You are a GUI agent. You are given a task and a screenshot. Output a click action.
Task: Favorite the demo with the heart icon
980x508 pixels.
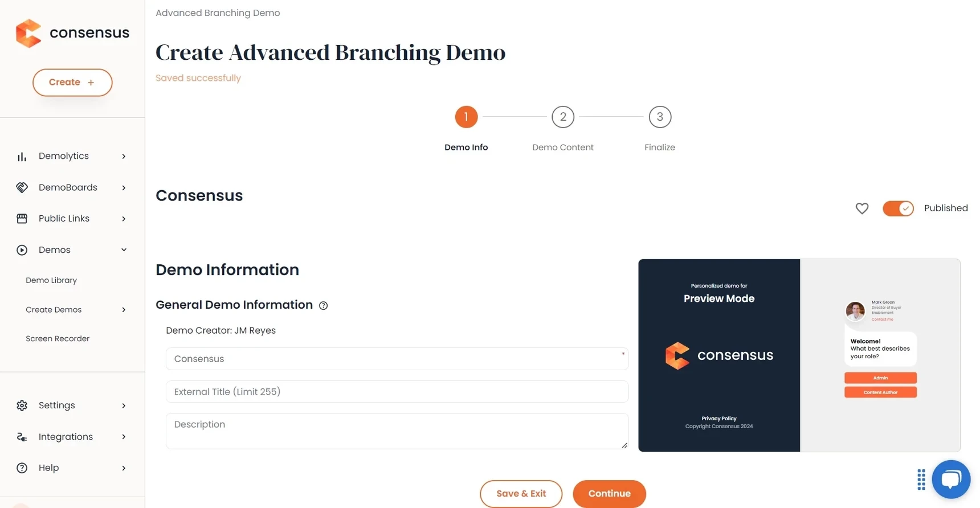pos(862,208)
